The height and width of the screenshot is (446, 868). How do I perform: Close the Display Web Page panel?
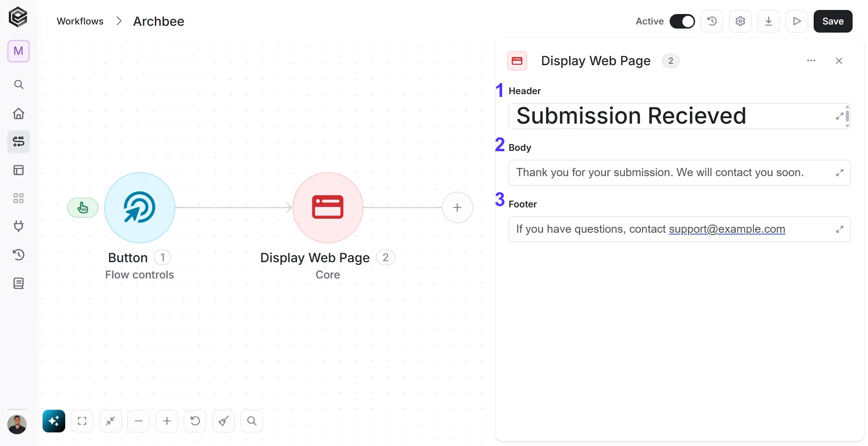point(839,61)
